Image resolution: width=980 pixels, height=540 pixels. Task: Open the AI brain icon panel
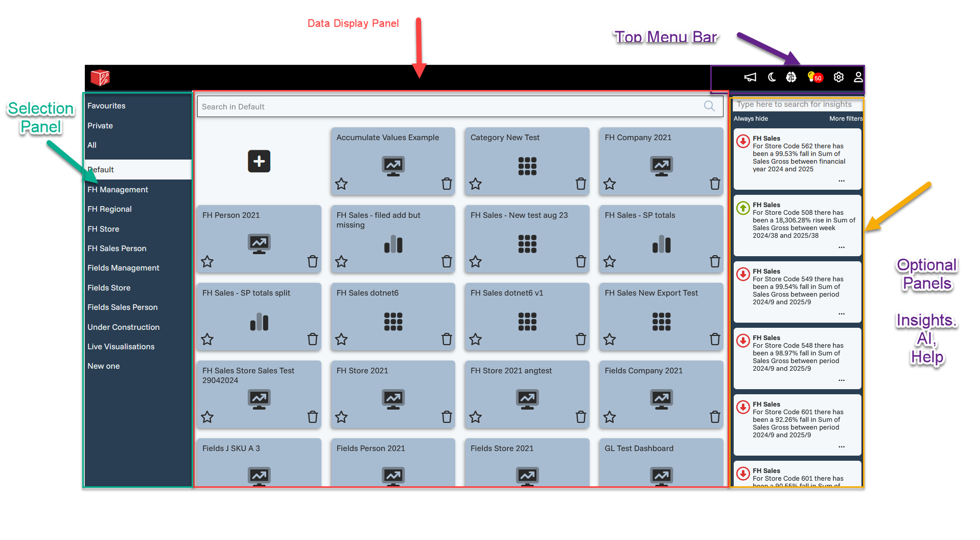(x=791, y=77)
